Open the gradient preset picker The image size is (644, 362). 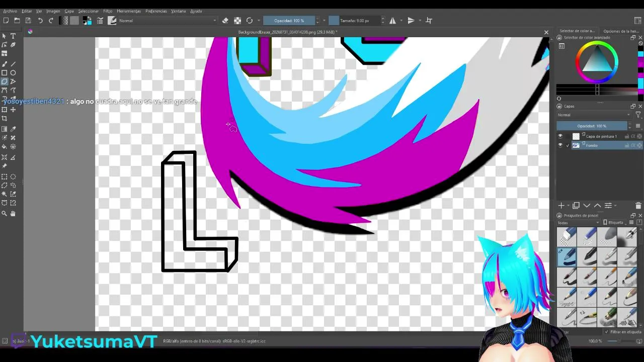tap(63, 21)
